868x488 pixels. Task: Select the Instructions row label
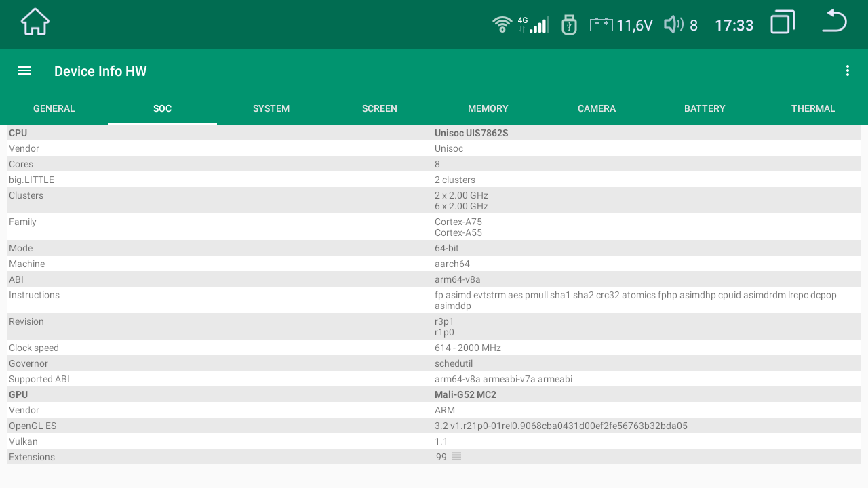[x=34, y=295]
